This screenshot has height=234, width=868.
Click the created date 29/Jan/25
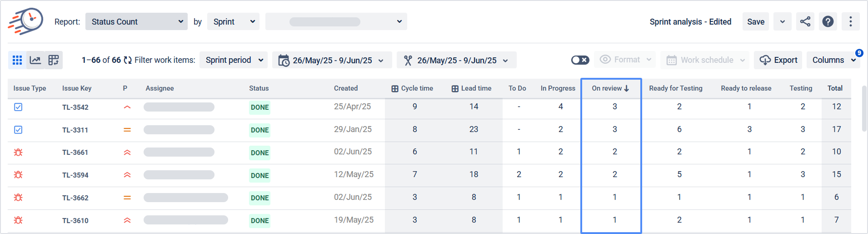point(353,129)
